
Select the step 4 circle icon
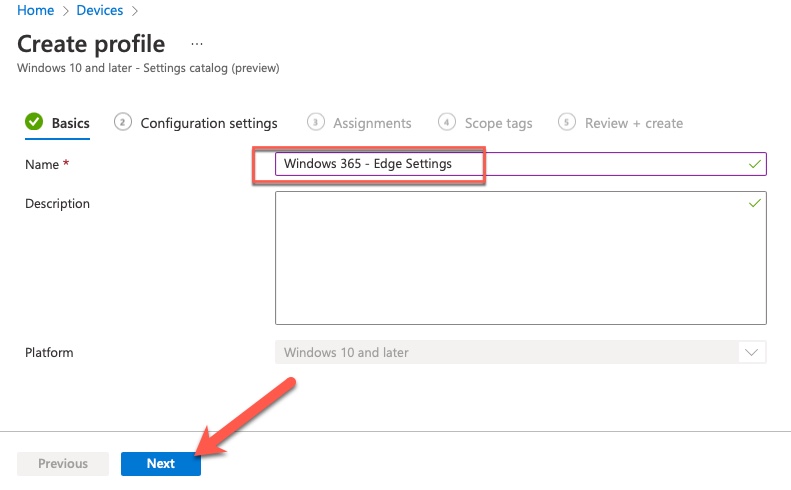446,122
